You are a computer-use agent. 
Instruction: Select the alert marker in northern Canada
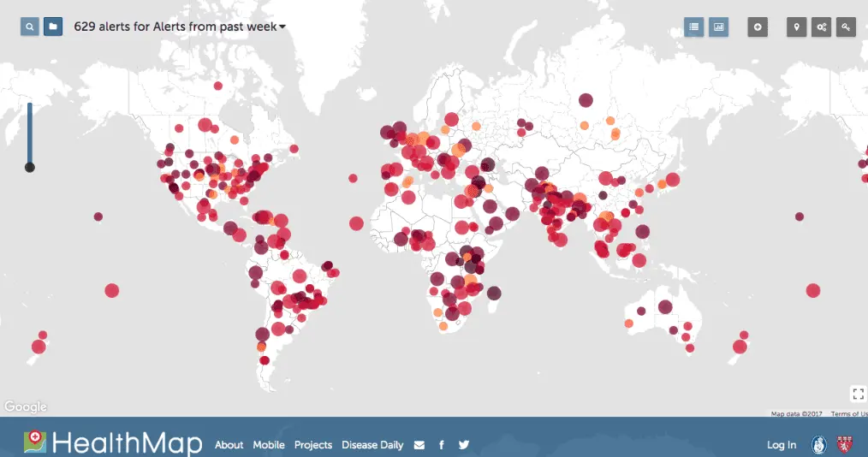218,86
